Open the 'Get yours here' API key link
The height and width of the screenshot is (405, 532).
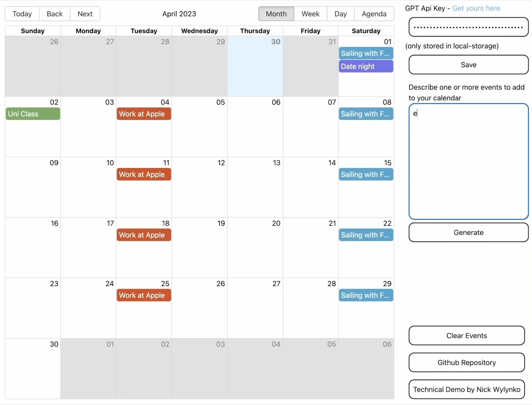pos(476,8)
